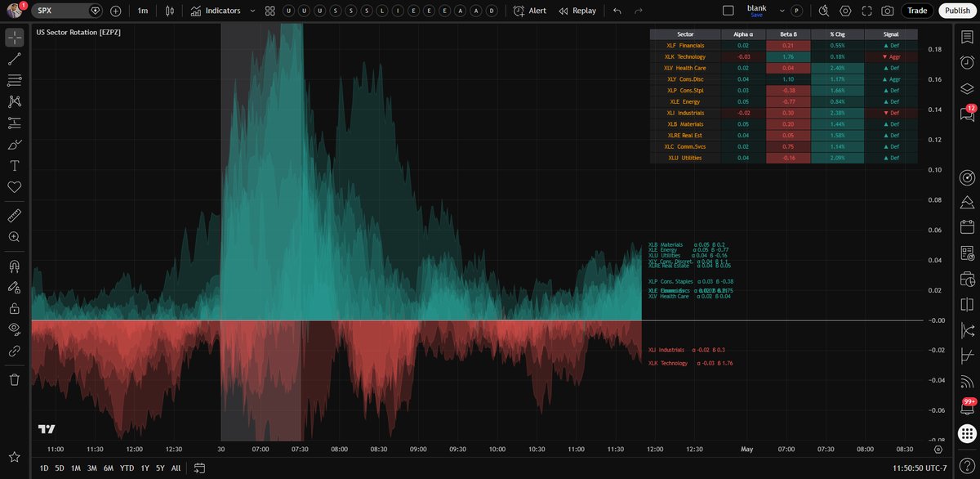Redo the chart action
Image resolution: width=980 pixels, height=479 pixels.
(x=639, y=11)
